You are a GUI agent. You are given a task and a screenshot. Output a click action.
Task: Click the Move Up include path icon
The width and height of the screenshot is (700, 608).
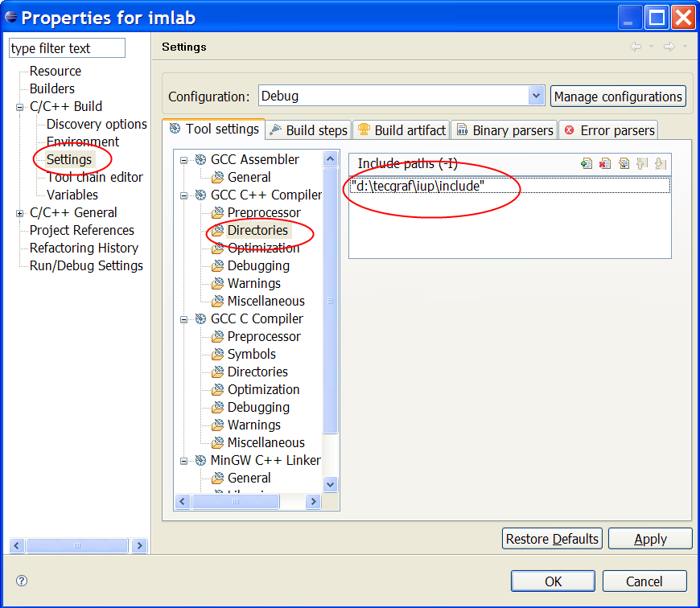[642, 164]
